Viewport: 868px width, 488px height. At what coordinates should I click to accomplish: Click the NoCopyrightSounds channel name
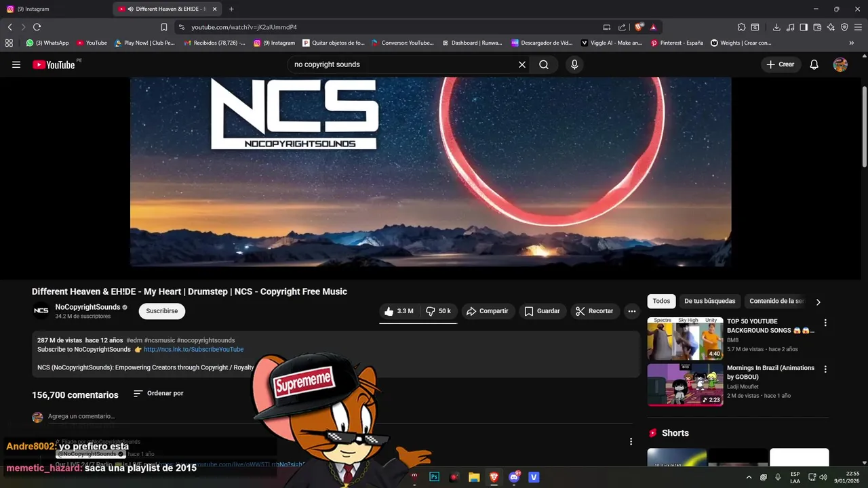pyautogui.click(x=87, y=307)
